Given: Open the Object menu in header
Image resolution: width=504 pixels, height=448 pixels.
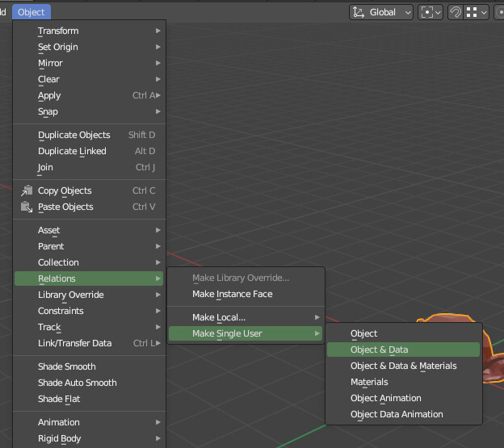Looking at the screenshot, I should tap(31, 12).
